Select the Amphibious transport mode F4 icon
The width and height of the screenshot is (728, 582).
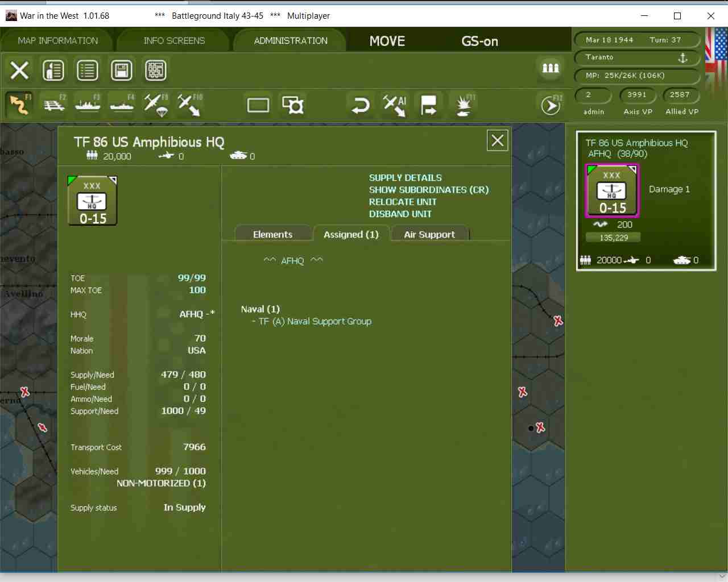pos(122,105)
